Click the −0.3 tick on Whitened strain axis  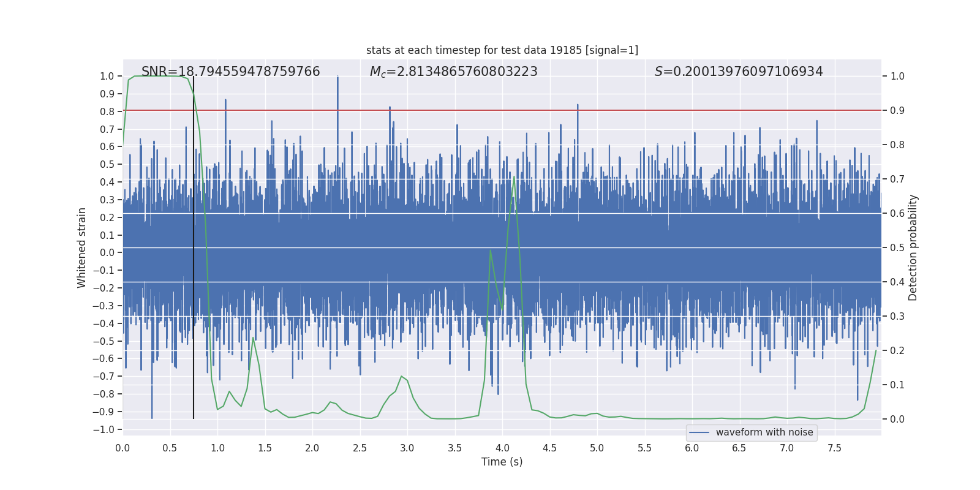(104, 306)
